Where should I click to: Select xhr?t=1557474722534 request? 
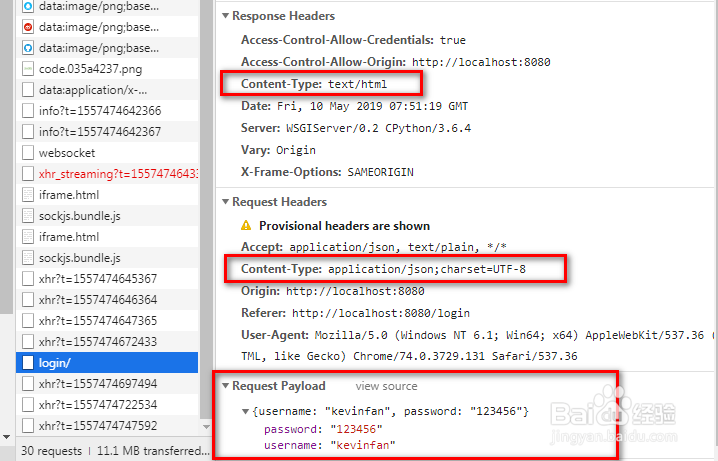107,405
